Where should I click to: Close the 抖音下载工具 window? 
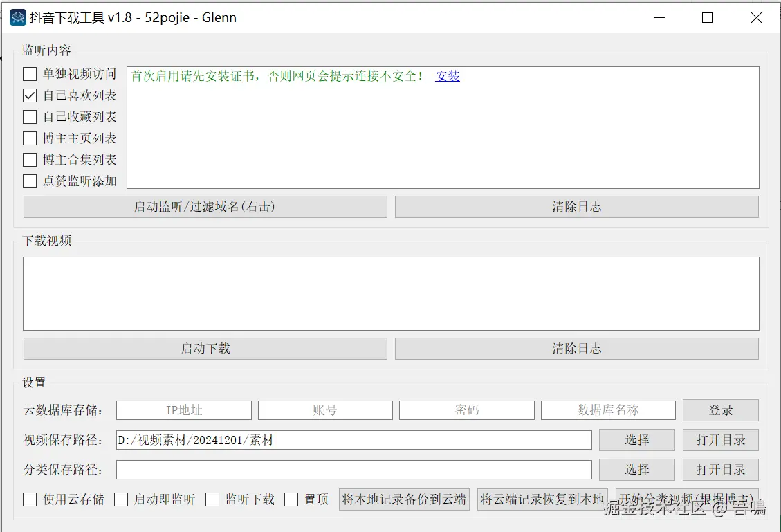[756, 18]
